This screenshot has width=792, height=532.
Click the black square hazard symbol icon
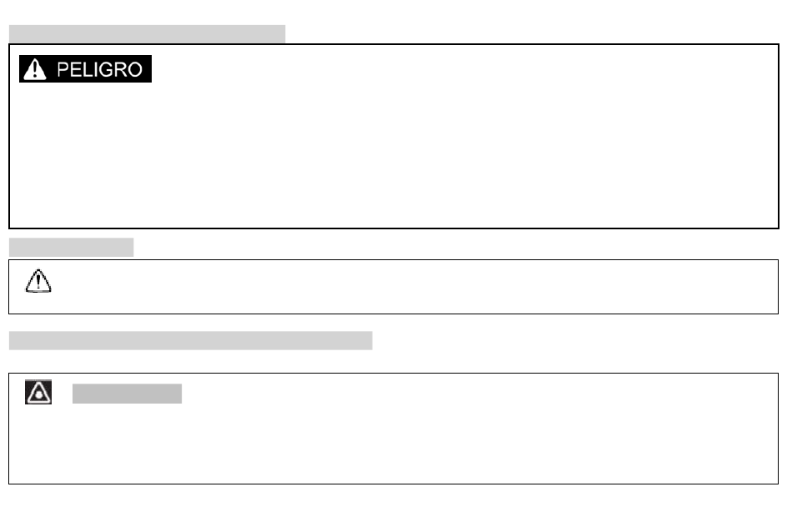[x=38, y=392]
